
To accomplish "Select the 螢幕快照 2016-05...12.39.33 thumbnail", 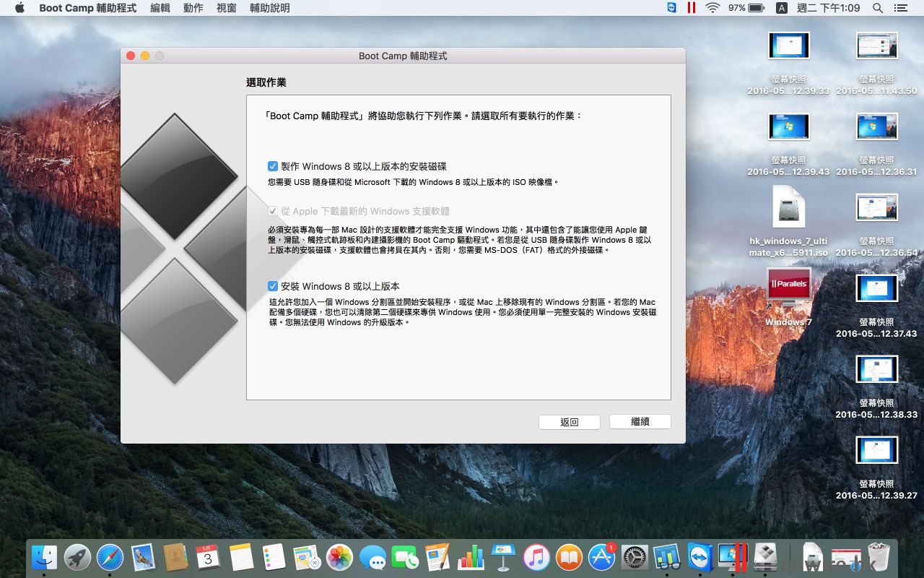I will pos(788,46).
